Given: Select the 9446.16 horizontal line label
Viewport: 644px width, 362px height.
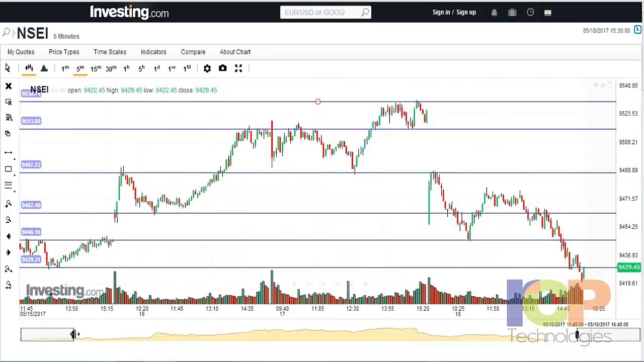Looking at the screenshot, I should tap(31, 232).
